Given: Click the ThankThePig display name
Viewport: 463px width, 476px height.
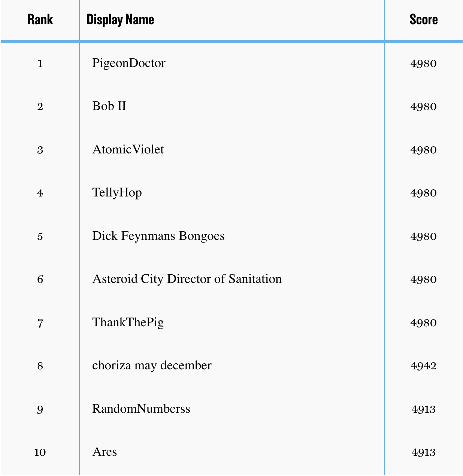Looking at the screenshot, I should pos(128,323).
